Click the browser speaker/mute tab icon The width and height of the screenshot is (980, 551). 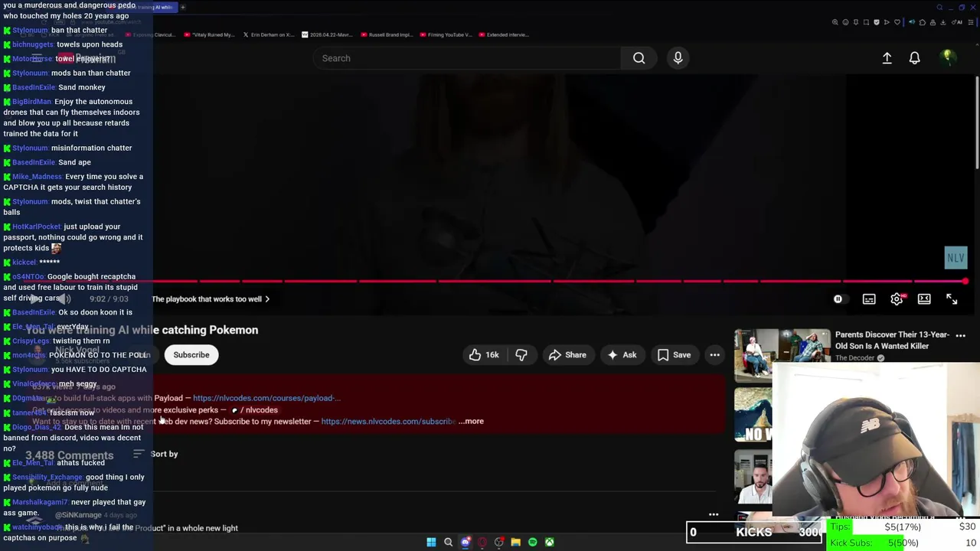(x=911, y=22)
